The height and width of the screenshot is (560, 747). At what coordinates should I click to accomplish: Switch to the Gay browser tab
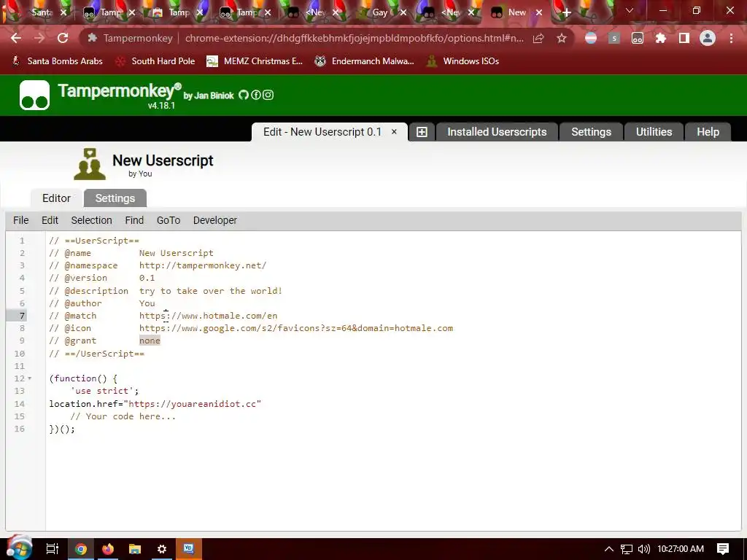coord(379,13)
